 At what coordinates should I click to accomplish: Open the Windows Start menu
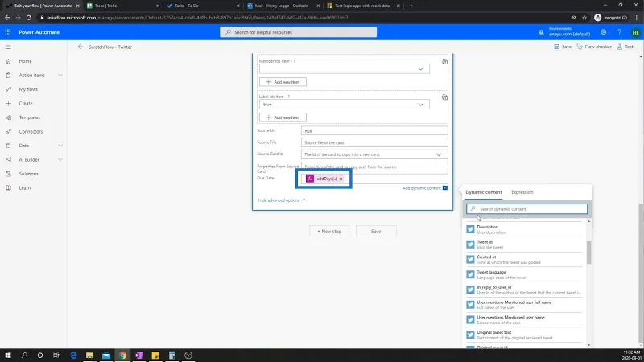click(x=8, y=356)
